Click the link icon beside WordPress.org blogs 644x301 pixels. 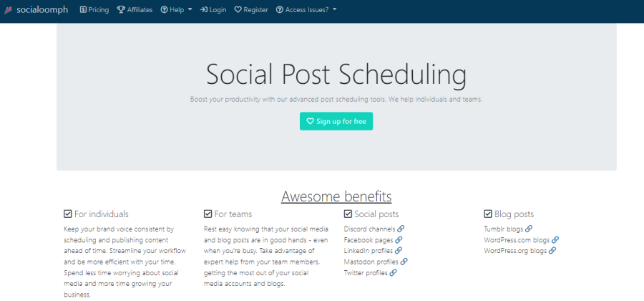tap(552, 251)
